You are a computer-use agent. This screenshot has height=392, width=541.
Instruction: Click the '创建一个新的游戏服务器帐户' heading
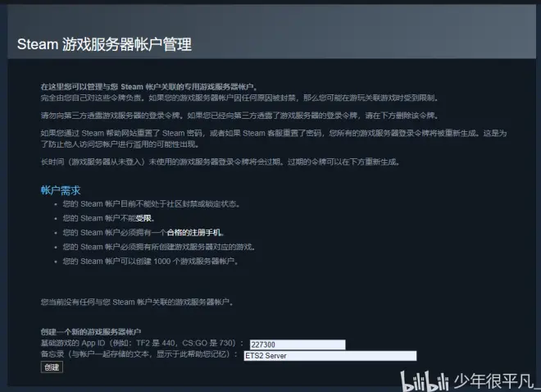[x=91, y=332]
